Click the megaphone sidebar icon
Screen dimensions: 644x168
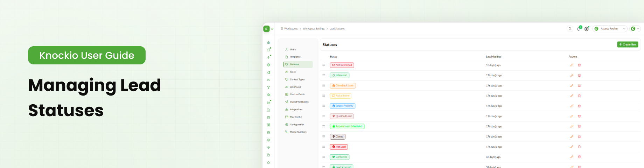(268, 72)
